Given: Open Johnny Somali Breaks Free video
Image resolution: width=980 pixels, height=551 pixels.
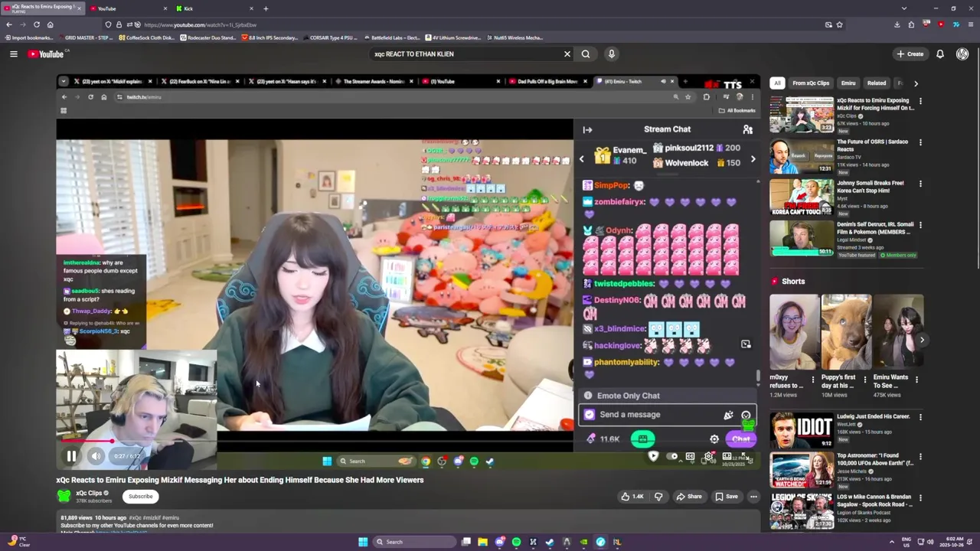Looking at the screenshot, I should [x=802, y=197].
